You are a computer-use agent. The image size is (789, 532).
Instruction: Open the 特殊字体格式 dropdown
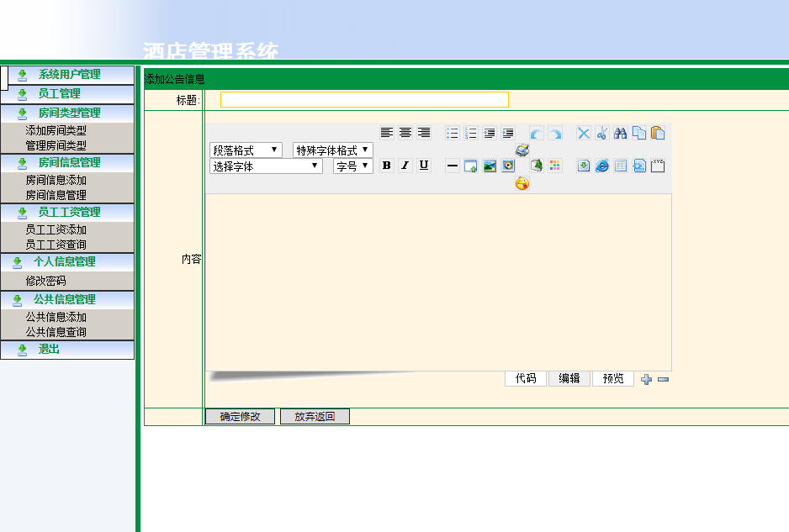[332, 150]
